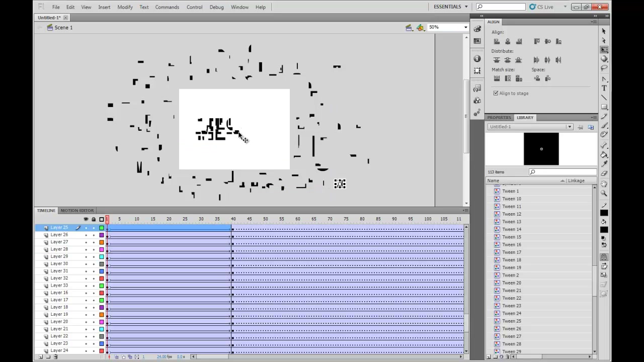Hide Layer 17 using its visibility dot
Image resolution: width=644 pixels, height=362 pixels.
[x=86, y=300]
